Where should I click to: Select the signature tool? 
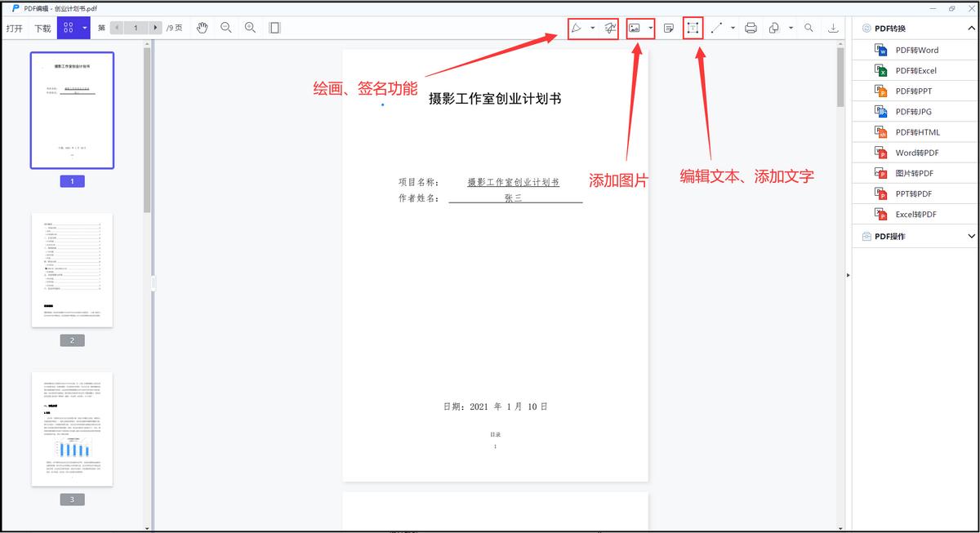[x=609, y=28]
